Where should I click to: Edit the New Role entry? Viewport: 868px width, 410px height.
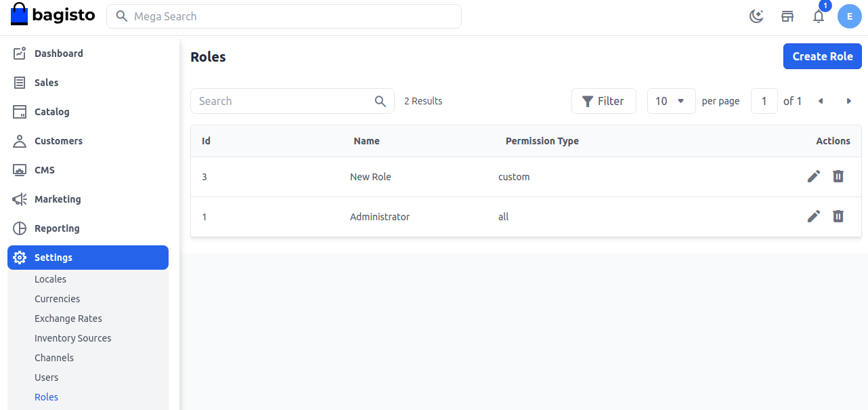point(814,176)
